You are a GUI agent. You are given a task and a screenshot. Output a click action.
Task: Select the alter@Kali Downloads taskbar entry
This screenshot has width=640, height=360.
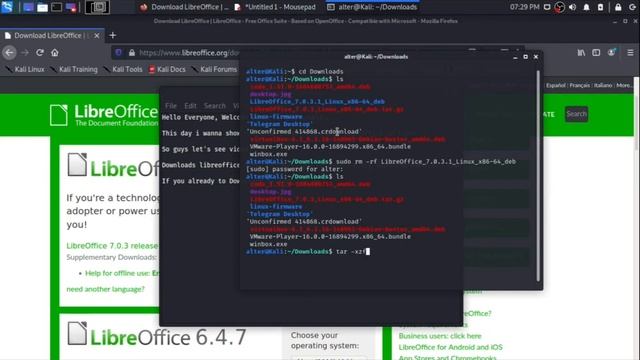point(372,7)
